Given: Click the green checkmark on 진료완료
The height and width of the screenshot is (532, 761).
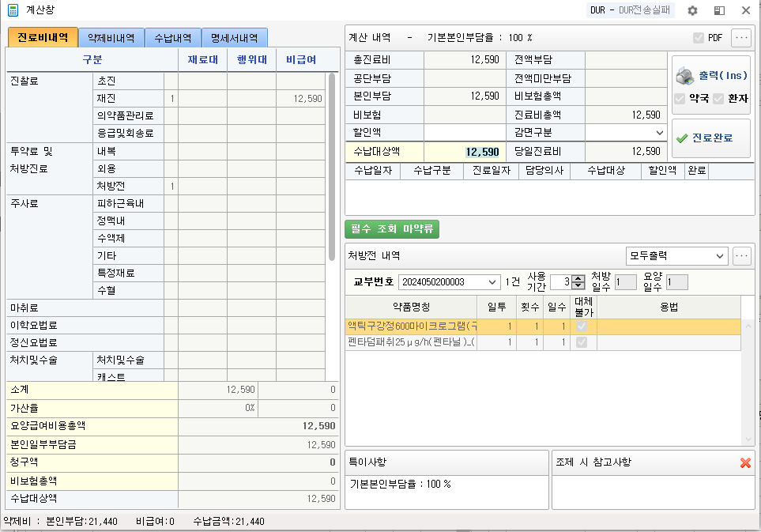Looking at the screenshot, I should [682, 138].
